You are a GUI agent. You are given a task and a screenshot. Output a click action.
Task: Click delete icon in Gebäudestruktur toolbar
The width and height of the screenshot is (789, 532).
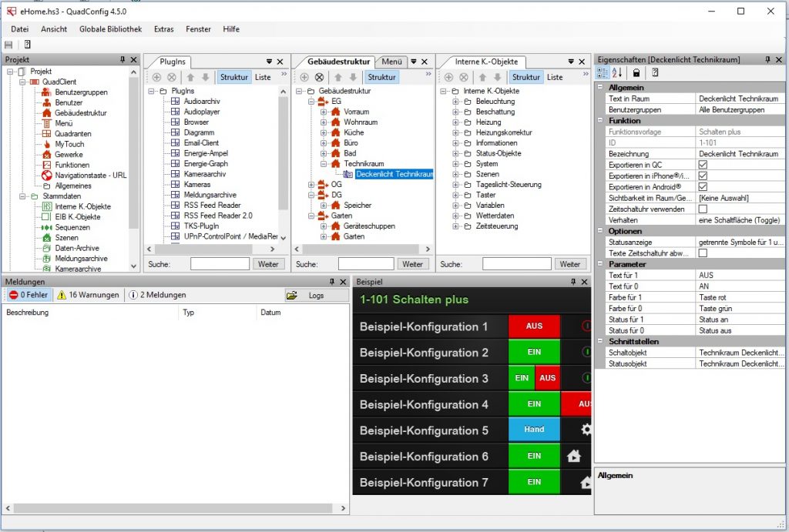[319, 77]
